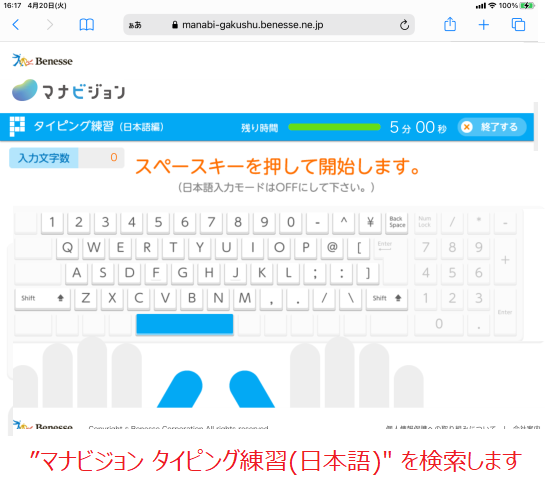Click the highlighted blue space bar key
Screen dimensions: 545x477
click(x=185, y=324)
